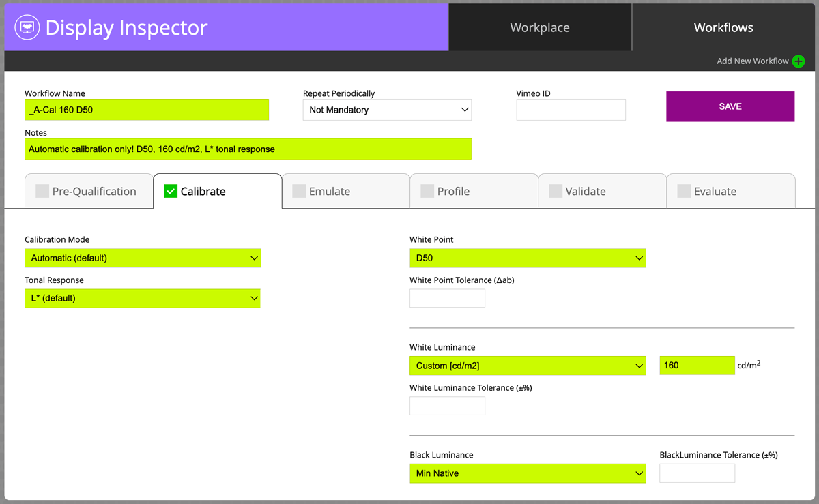Select the Calibrate tab label

[203, 192]
